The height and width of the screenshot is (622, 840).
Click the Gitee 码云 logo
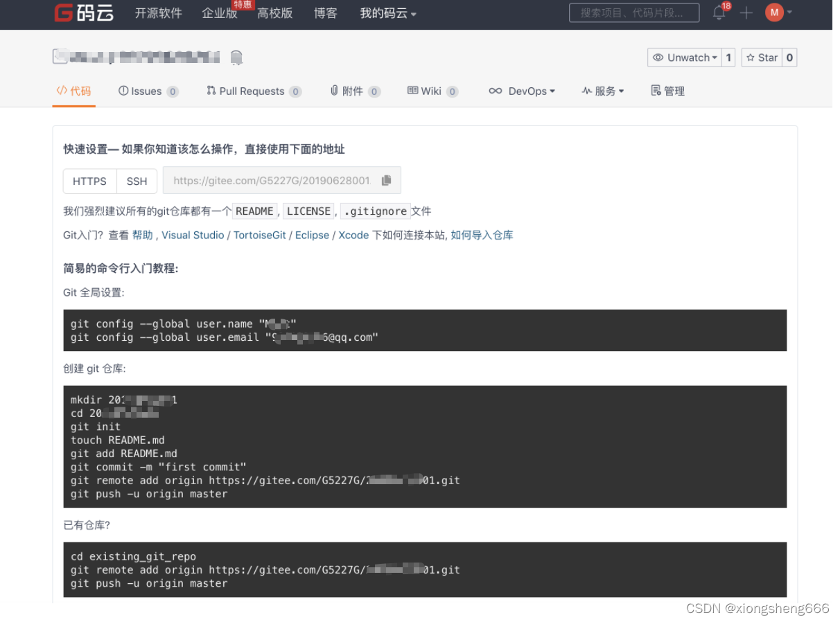pos(84,12)
